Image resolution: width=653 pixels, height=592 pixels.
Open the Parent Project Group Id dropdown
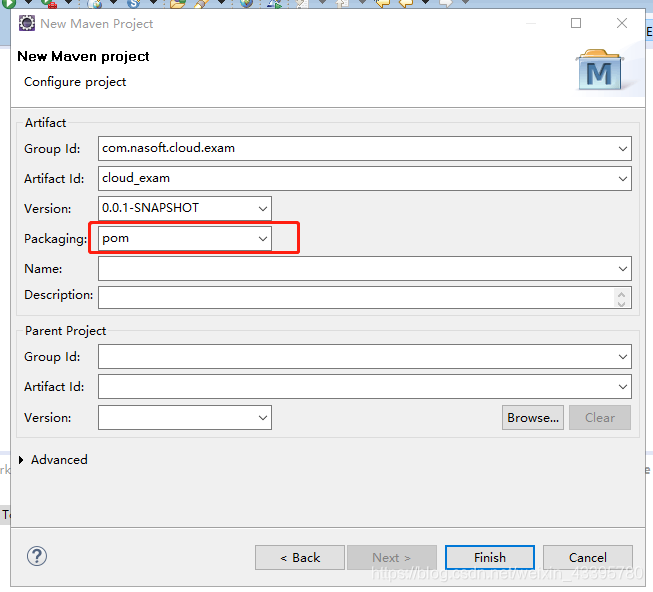tap(623, 357)
